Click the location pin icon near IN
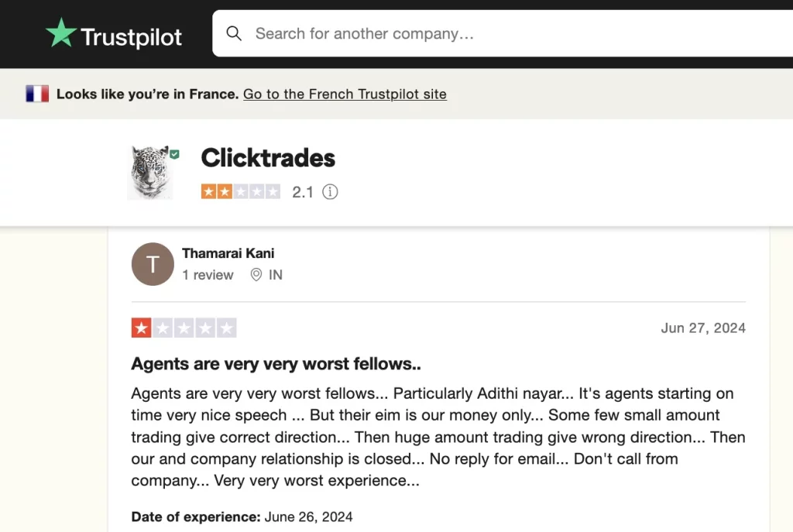 (x=256, y=275)
